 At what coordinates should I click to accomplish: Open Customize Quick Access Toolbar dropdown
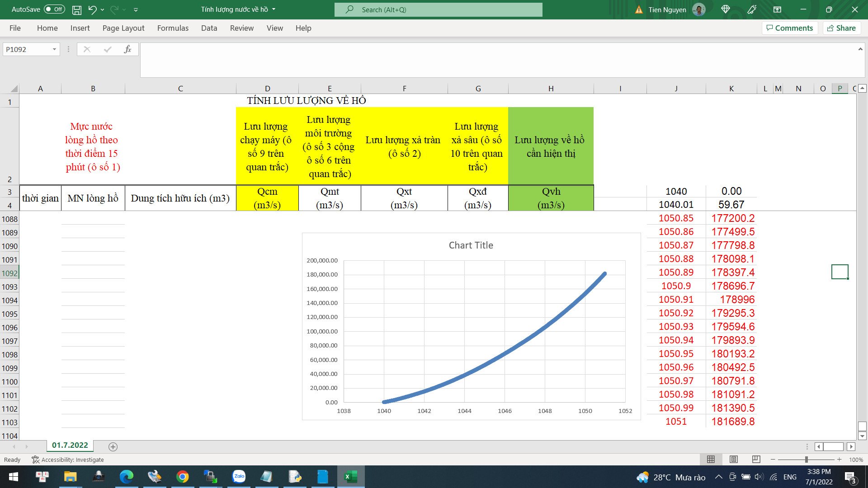click(x=136, y=9)
